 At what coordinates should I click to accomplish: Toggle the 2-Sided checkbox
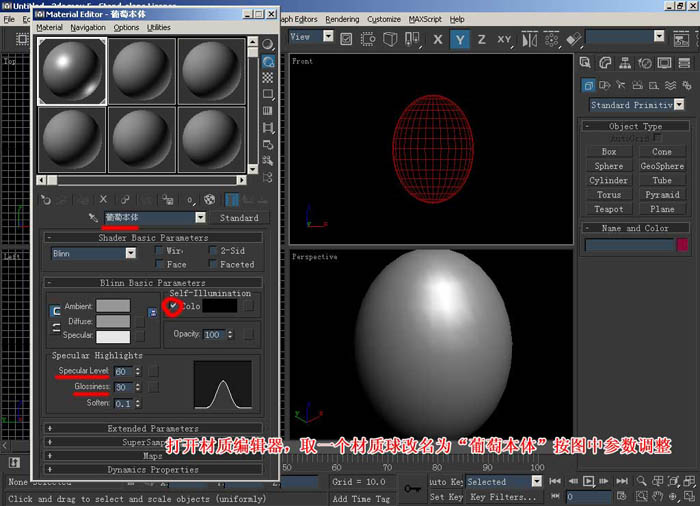[x=213, y=251]
